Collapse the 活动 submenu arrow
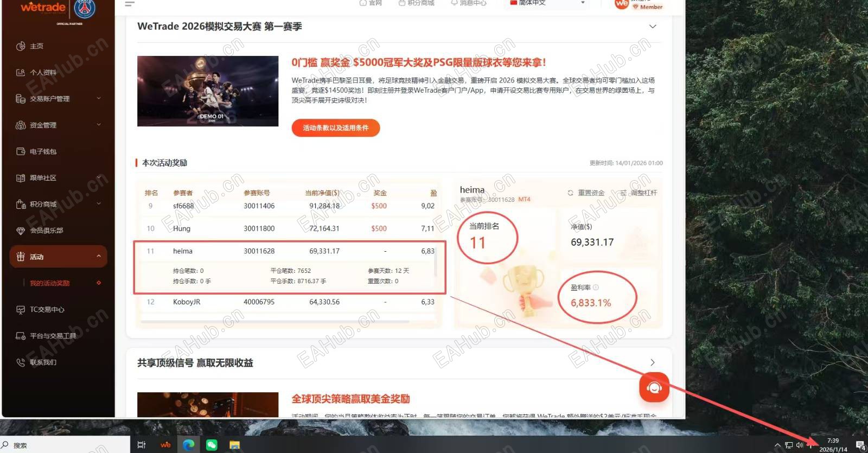This screenshot has height=453, width=868. coord(99,257)
